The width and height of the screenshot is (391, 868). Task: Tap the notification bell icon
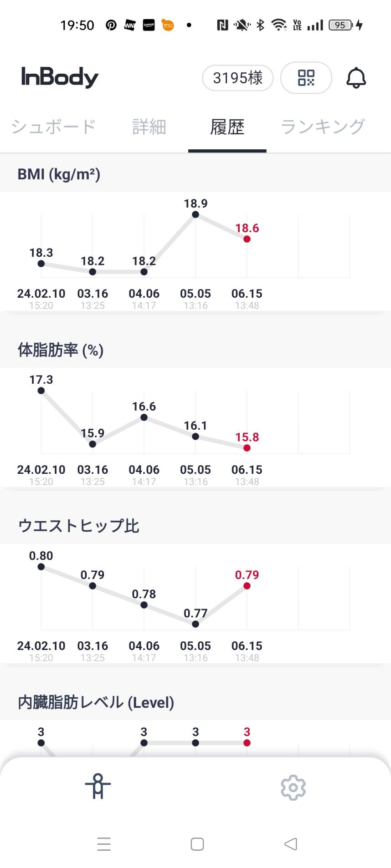(x=356, y=78)
